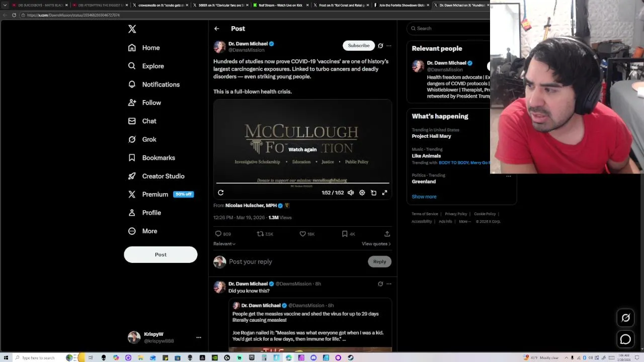Click the floating Grok button
The image size is (644, 362).
(x=625, y=318)
